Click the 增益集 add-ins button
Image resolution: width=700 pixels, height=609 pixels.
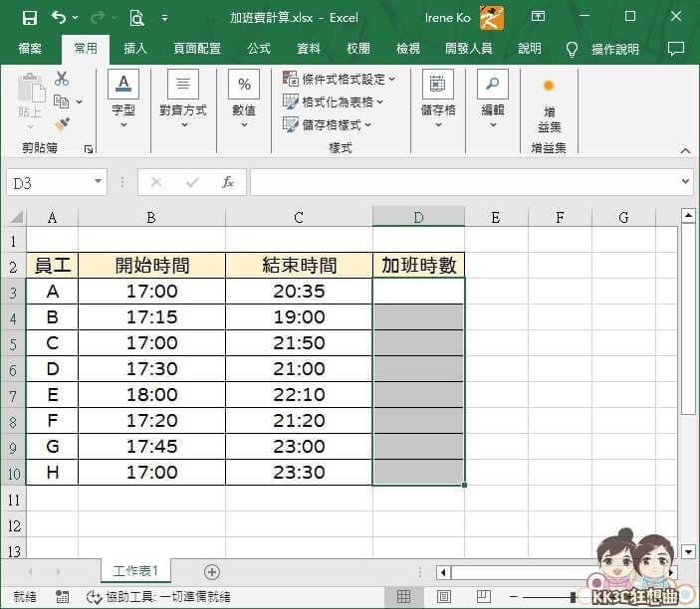point(549,106)
